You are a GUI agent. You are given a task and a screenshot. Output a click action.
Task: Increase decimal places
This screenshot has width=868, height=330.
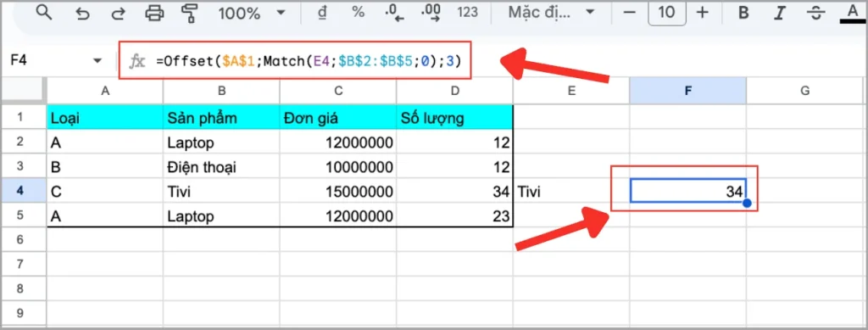tap(430, 13)
